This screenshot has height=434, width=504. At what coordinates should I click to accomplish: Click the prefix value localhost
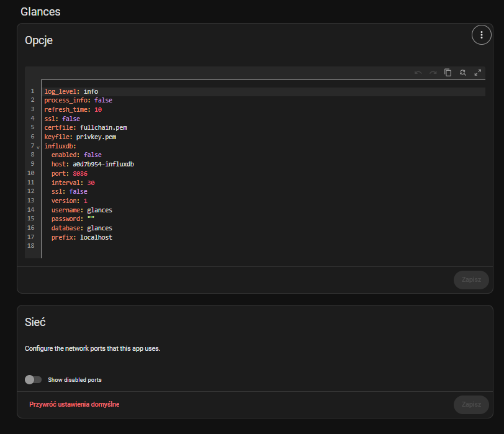click(x=96, y=237)
